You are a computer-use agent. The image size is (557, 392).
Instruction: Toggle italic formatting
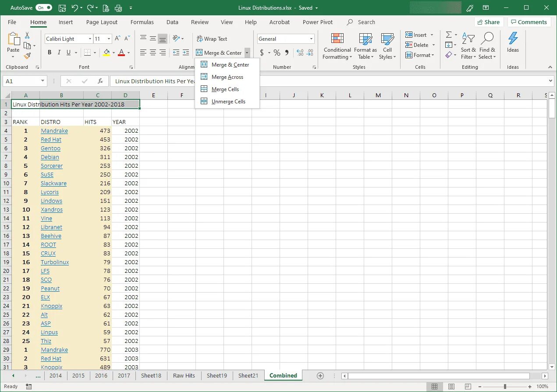(x=59, y=52)
